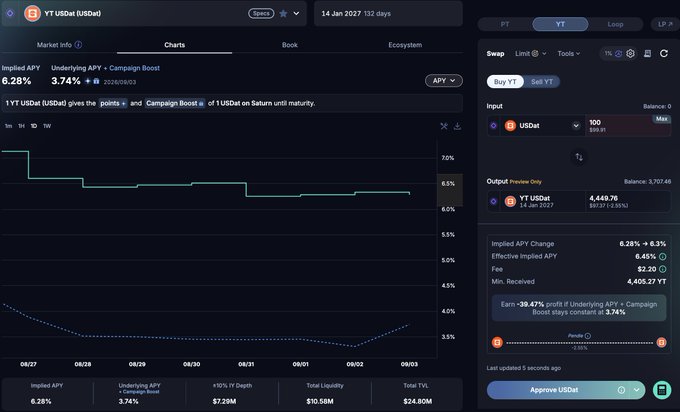Open the chart drawing tools icon
The height and width of the screenshot is (412, 680).
[x=444, y=126]
